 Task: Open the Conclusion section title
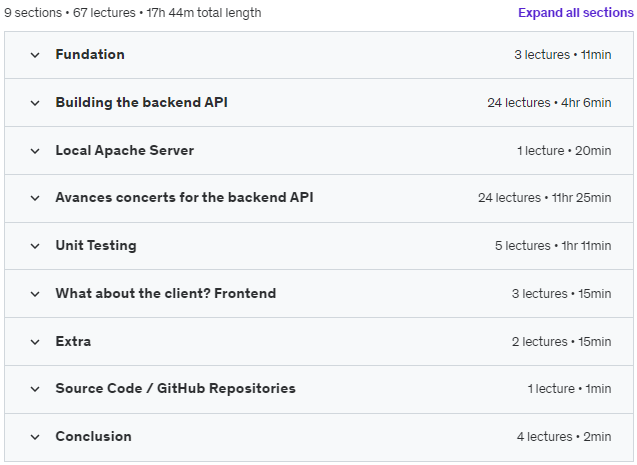tap(93, 436)
